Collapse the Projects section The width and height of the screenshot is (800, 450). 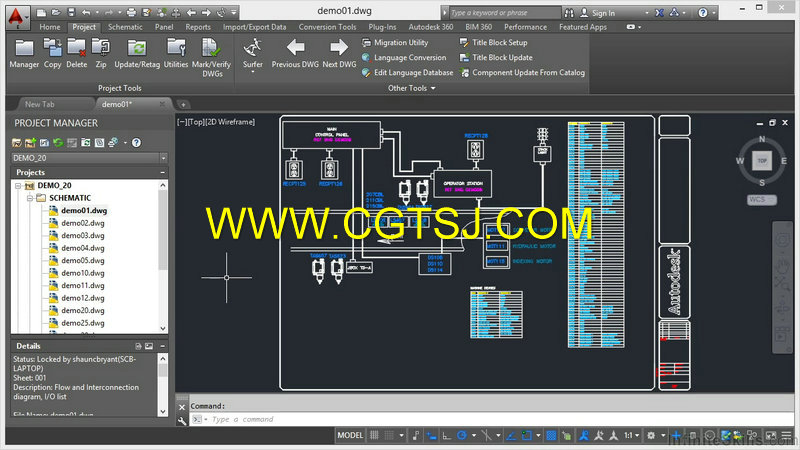(163, 172)
